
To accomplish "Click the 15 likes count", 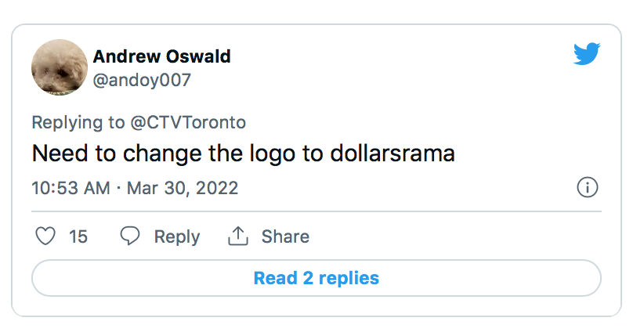I will click(78, 236).
